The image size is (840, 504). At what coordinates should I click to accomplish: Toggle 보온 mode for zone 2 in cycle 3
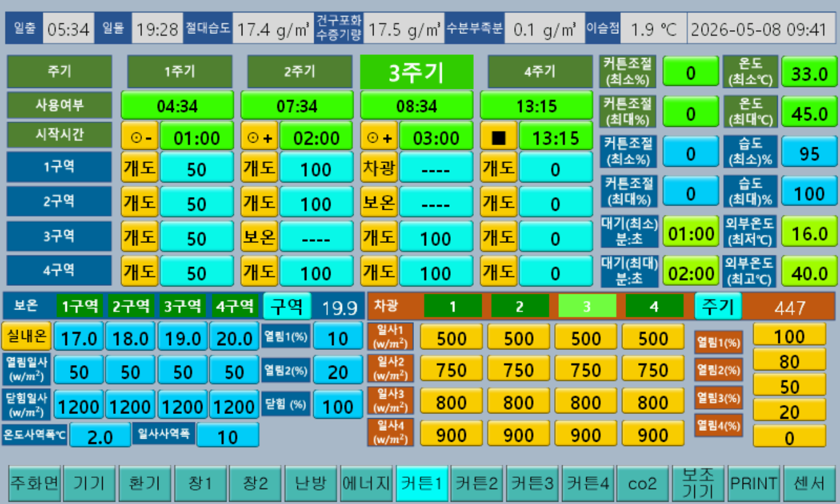(x=380, y=202)
